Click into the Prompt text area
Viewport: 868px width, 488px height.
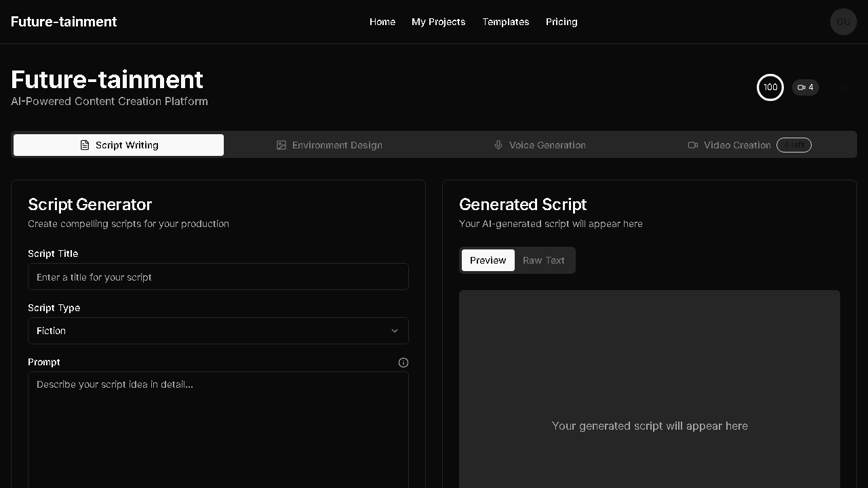218,430
